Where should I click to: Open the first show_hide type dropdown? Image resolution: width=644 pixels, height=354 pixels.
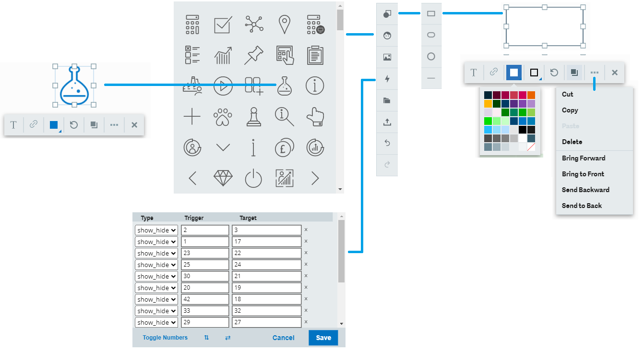click(x=156, y=230)
